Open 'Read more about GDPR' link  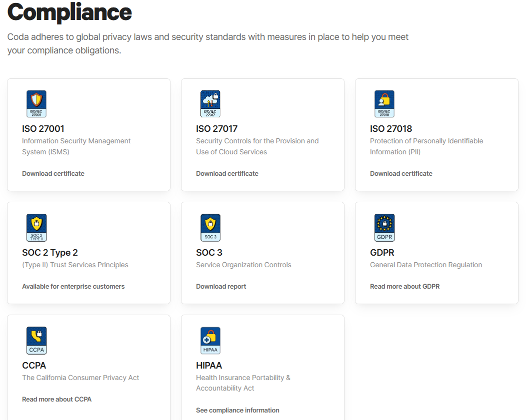[405, 286]
